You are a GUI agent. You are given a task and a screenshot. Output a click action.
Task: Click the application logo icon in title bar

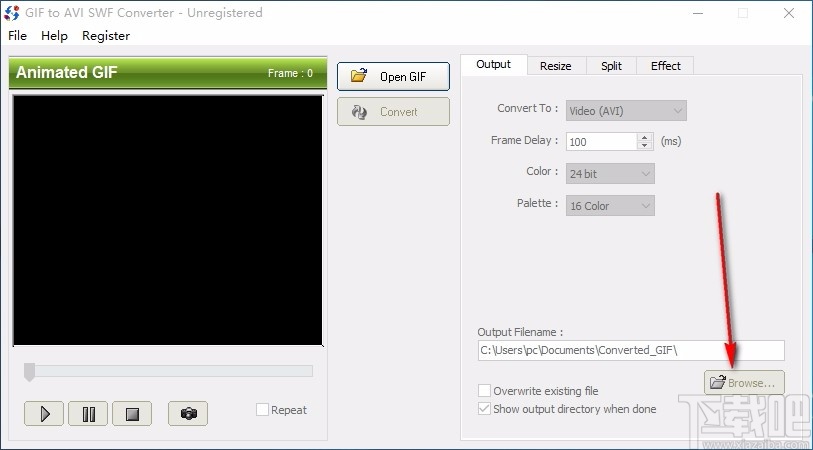tap(11, 13)
